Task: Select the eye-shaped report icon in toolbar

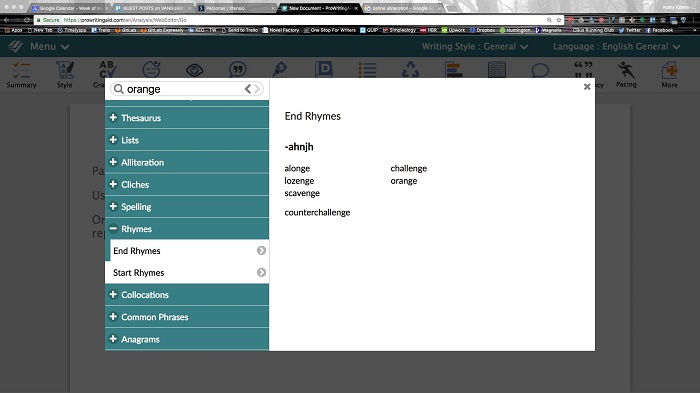Action: 194,70
